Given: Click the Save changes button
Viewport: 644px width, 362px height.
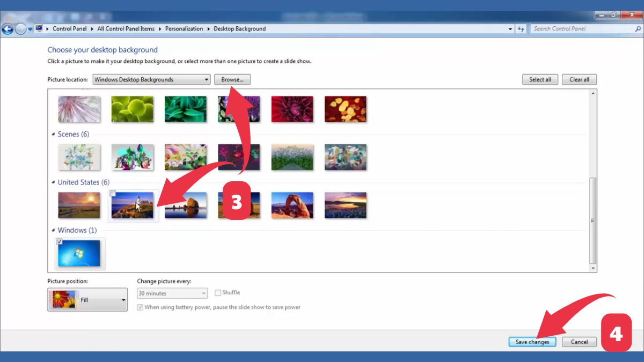Looking at the screenshot, I should pos(532,342).
